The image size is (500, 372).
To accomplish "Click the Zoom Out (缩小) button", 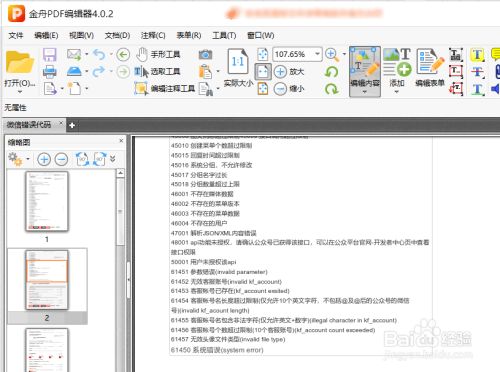I will 289,89.
